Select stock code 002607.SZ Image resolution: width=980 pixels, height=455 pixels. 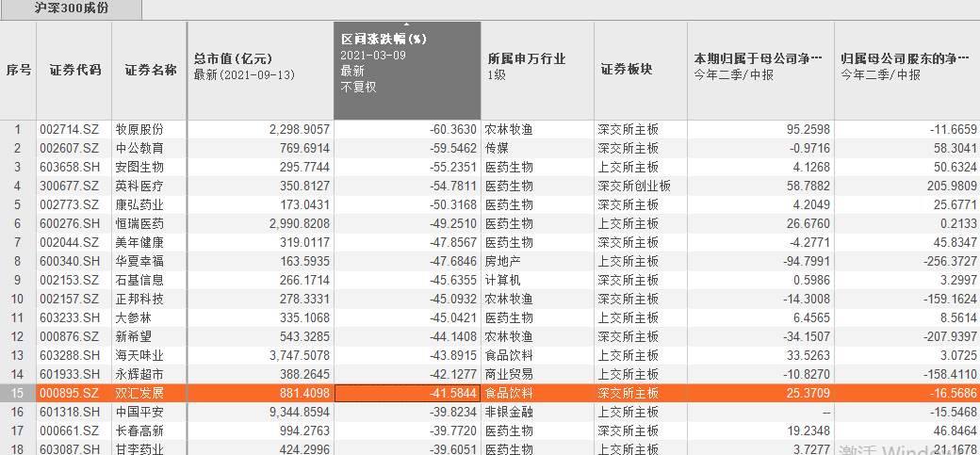(x=74, y=148)
